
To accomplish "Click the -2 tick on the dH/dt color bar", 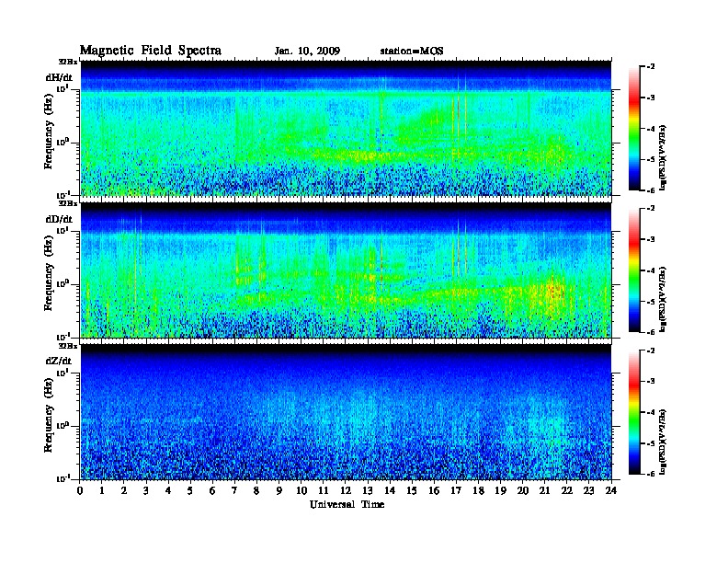I will [651, 67].
